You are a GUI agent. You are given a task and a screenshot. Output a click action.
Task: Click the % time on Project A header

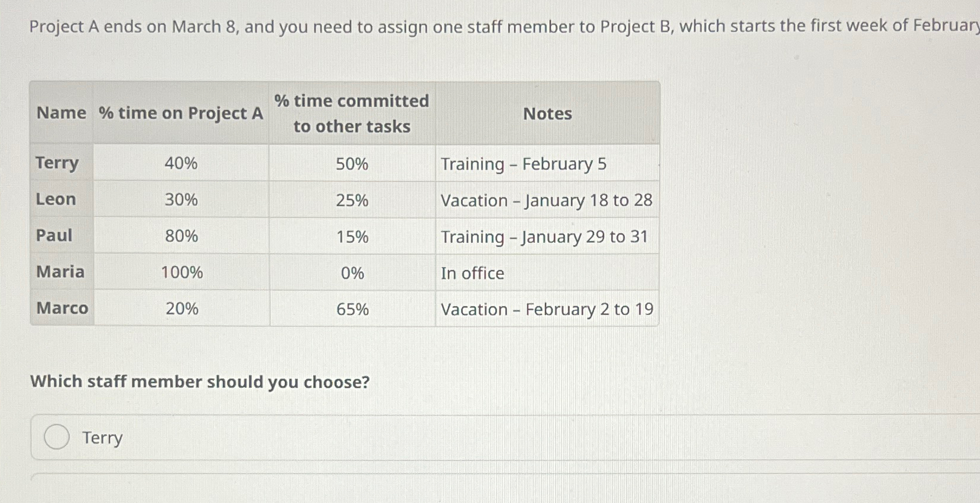pos(180,113)
